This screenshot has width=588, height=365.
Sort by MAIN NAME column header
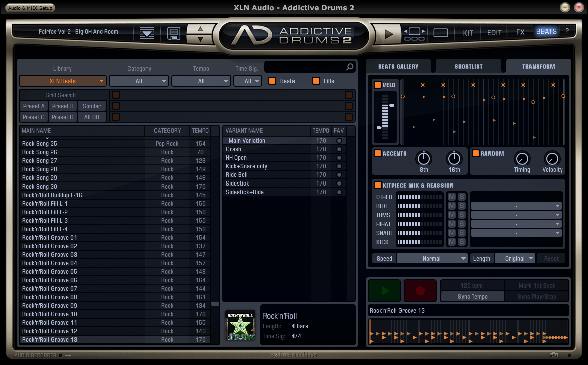(82, 131)
